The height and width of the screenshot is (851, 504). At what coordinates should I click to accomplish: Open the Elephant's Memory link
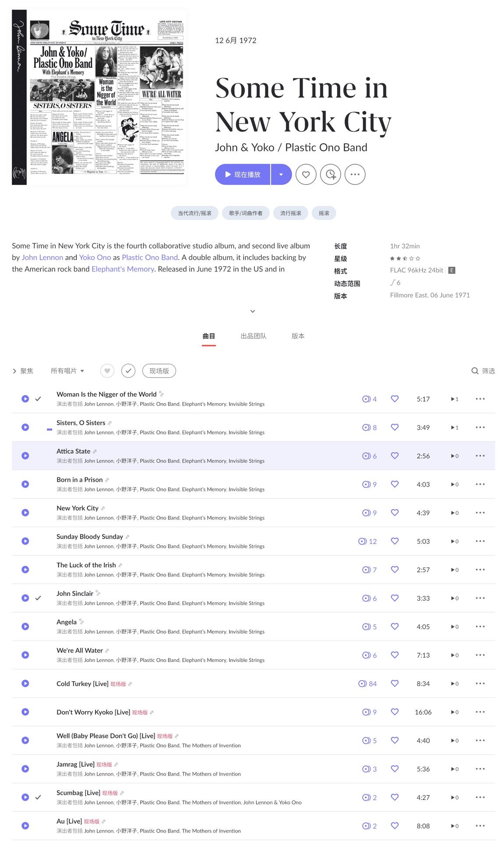pos(123,269)
